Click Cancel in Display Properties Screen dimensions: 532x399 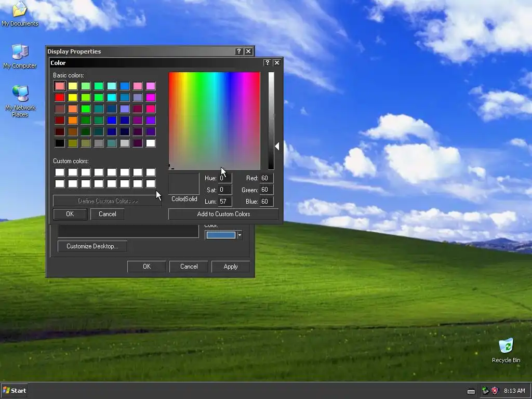tap(189, 267)
